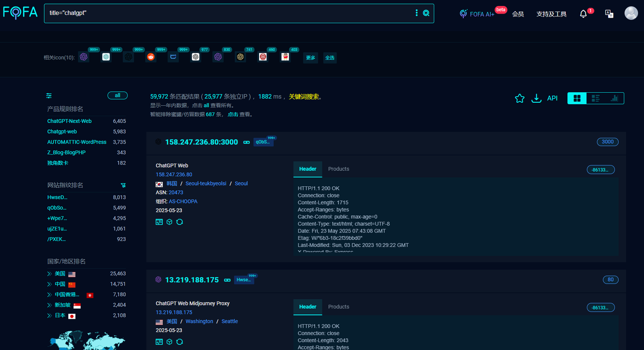This screenshot has width=644, height=350.
Task: Open the notification bell
Action: pyautogui.click(x=583, y=14)
